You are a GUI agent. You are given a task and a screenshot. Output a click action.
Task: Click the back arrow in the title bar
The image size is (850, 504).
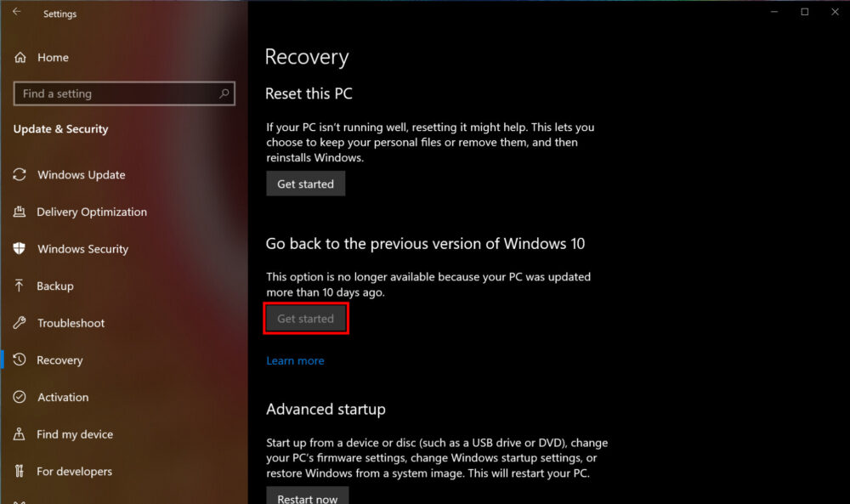(x=17, y=13)
